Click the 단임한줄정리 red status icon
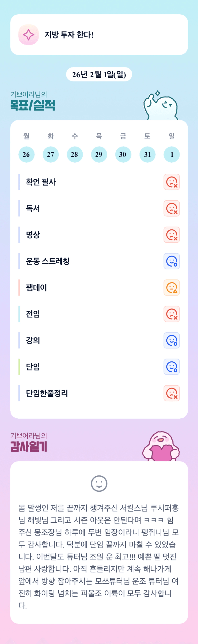198x644 pixels. [171, 393]
